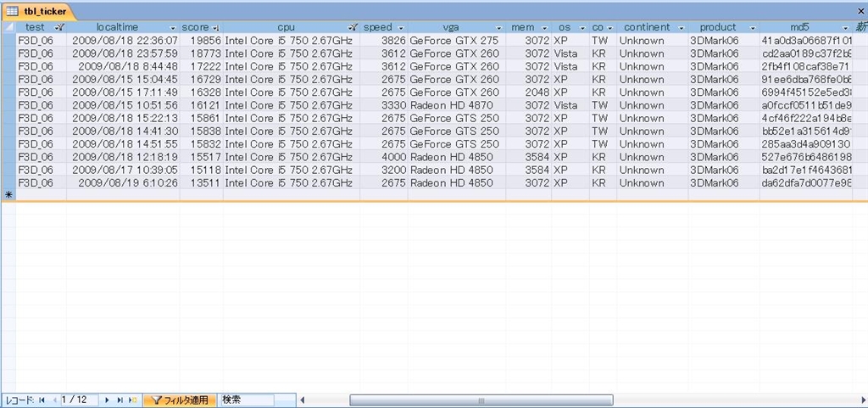
Task: Click score cell 16729
Action: [202, 79]
